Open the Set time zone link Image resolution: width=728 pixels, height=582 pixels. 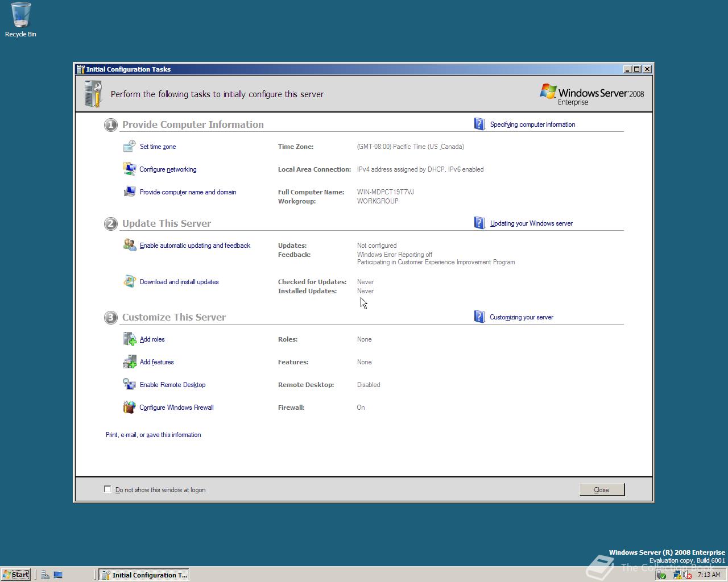[158, 147]
